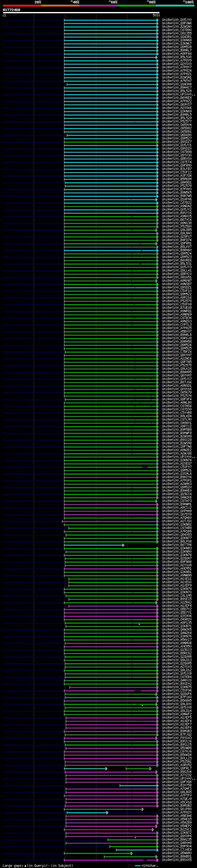
Task: Click the purple 60% identity legend segment
Action: 99,6
